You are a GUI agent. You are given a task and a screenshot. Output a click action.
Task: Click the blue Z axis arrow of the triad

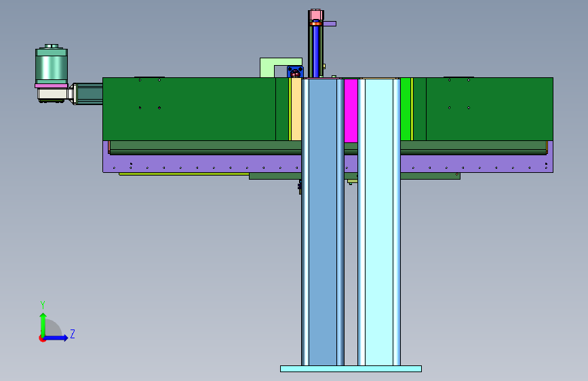[x=56, y=338]
